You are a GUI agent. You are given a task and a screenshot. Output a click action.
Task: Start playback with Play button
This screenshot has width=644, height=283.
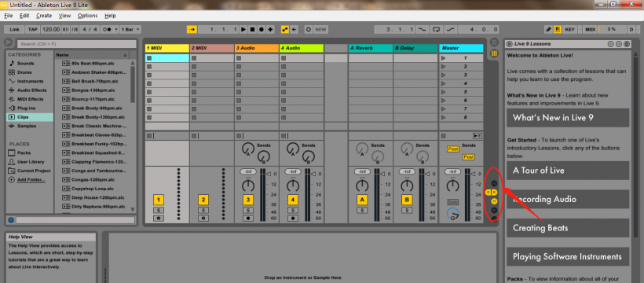[243, 30]
